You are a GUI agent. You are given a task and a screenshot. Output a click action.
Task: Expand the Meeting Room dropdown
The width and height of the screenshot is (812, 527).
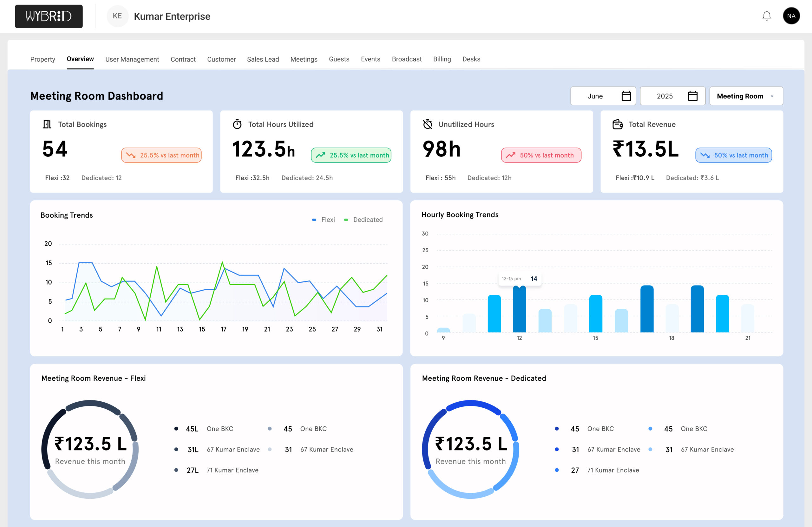[x=746, y=96]
